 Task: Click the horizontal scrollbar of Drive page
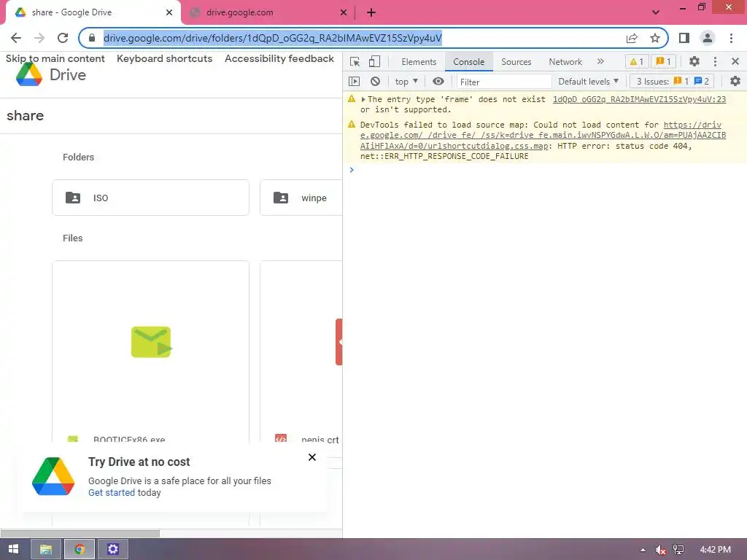(x=80, y=533)
